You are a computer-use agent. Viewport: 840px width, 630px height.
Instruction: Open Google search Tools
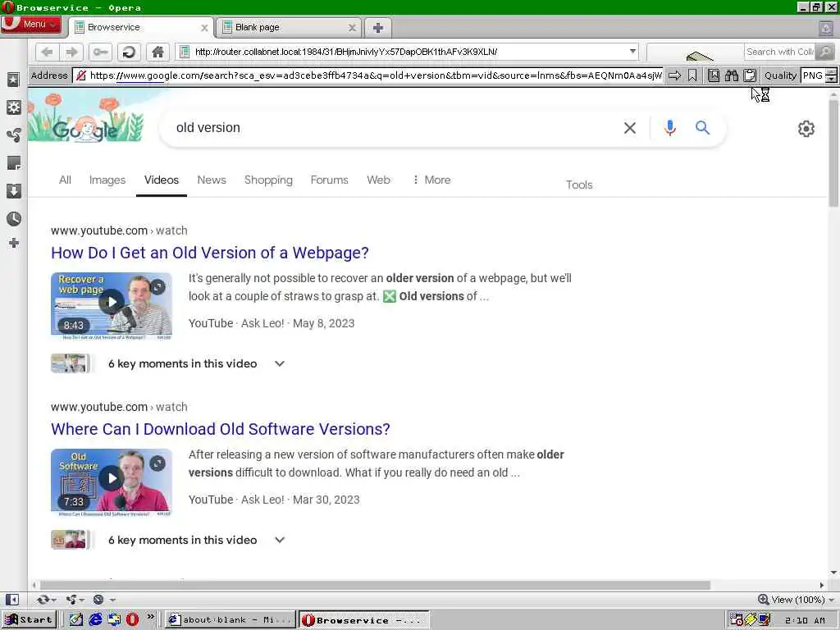pos(579,185)
